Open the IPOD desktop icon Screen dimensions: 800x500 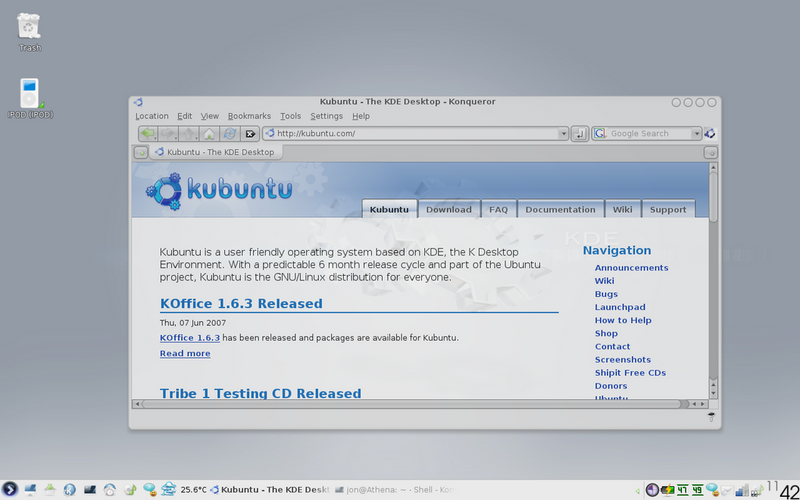tap(30, 98)
